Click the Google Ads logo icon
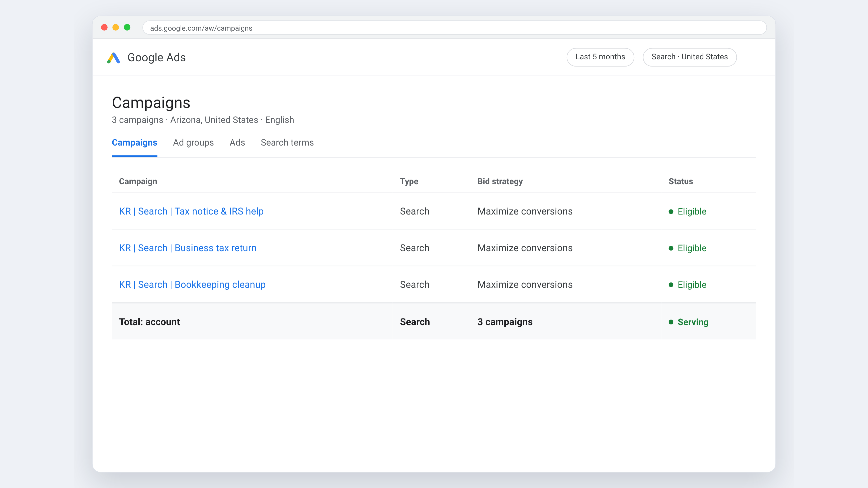Screen dimensions: 868x488 coord(114,58)
